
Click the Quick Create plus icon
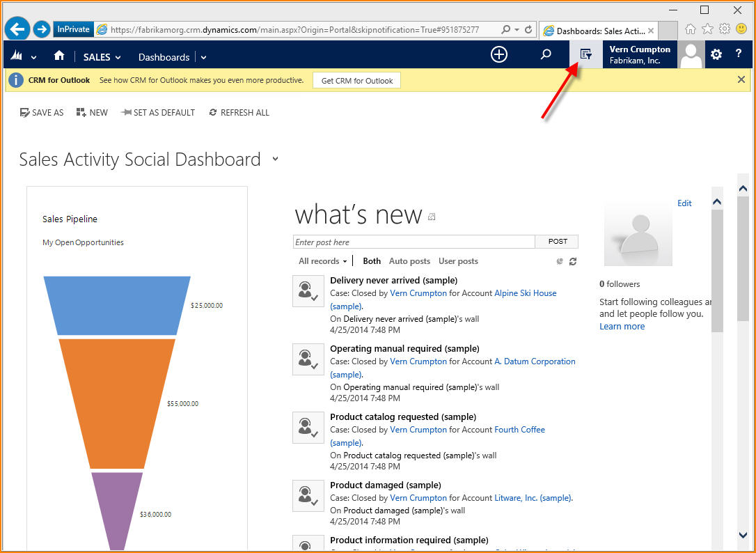(499, 54)
